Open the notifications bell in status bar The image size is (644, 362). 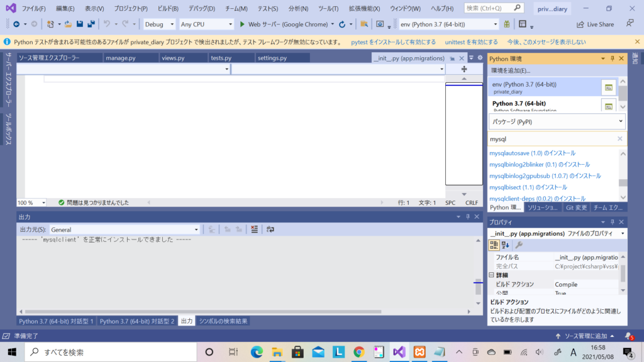[629, 336]
